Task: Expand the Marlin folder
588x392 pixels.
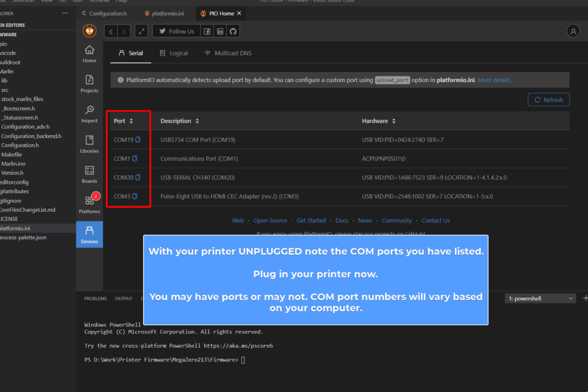Action: pos(37,71)
